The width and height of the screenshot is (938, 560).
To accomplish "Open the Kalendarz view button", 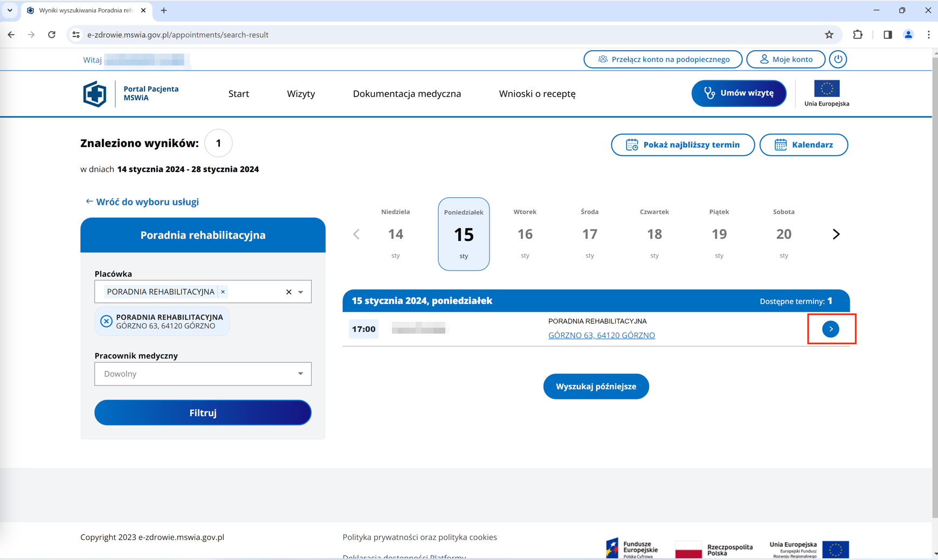I will point(803,144).
